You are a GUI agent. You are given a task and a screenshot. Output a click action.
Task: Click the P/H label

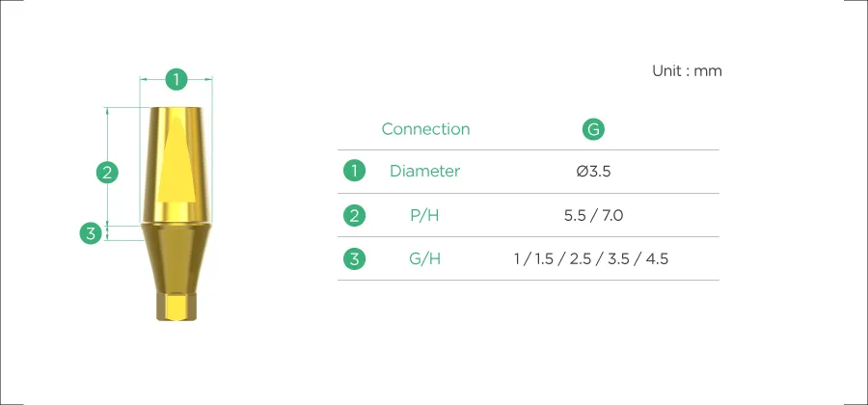(x=424, y=215)
